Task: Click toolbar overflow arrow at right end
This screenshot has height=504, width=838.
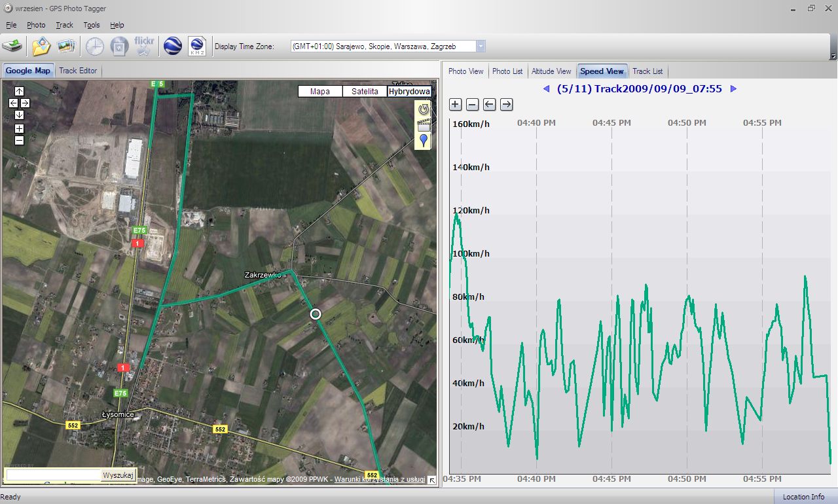Action: coord(833,56)
